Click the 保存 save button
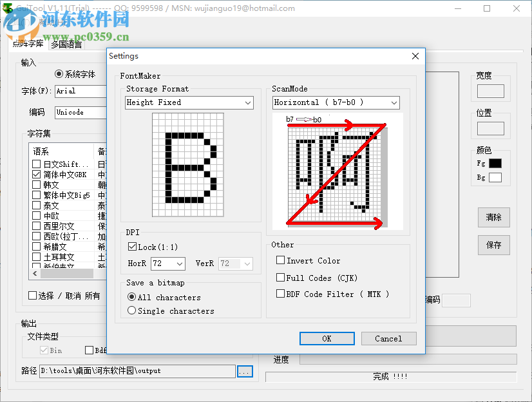 tap(493, 245)
